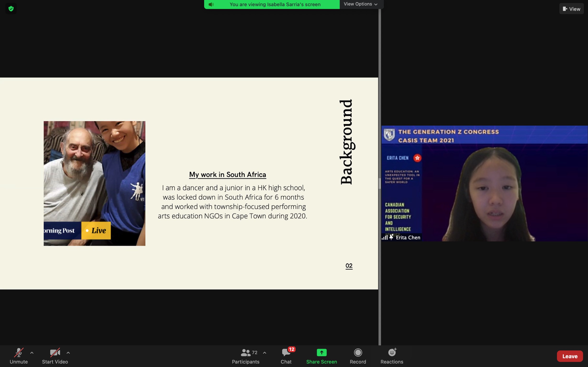
Task: Click divider handle between shared screen and video
Action: 380,183
